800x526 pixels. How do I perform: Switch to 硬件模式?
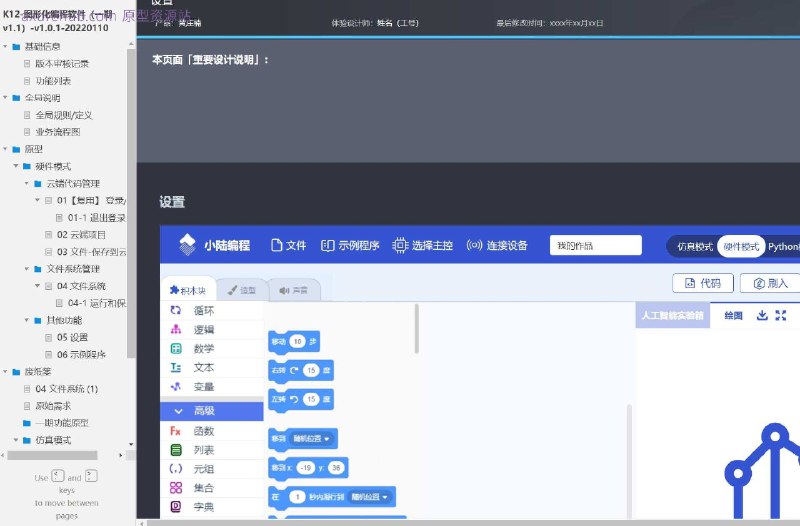click(x=741, y=246)
